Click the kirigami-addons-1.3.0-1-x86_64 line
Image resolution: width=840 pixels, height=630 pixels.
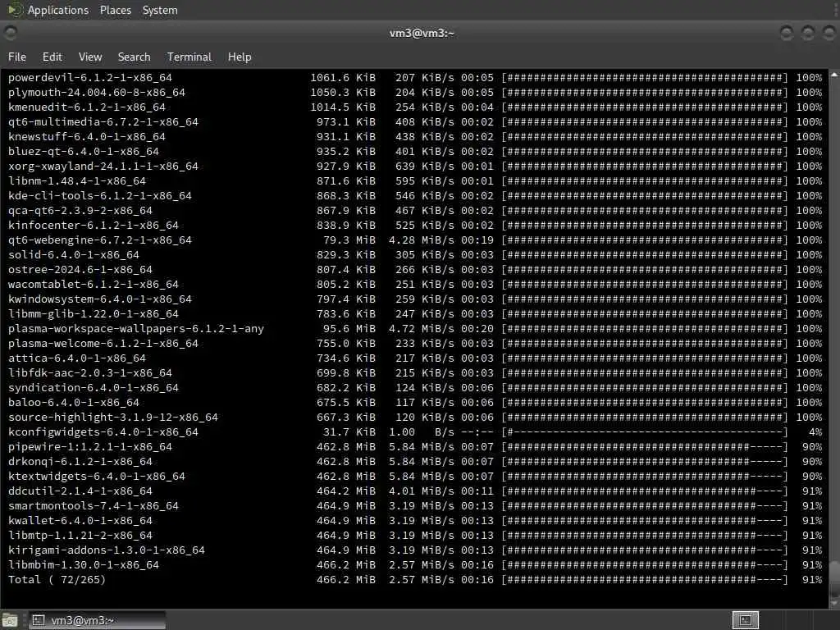(415, 550)
